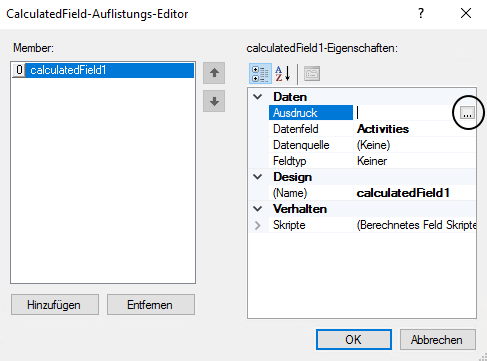The height and width of the screenshot is (361, 487).
Task: Move calculatedField1 up with the arrow button
Action: [214, 73]
